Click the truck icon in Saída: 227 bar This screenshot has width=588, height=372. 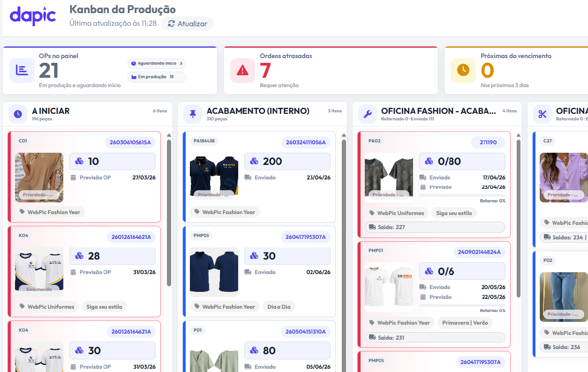point(372,227)
